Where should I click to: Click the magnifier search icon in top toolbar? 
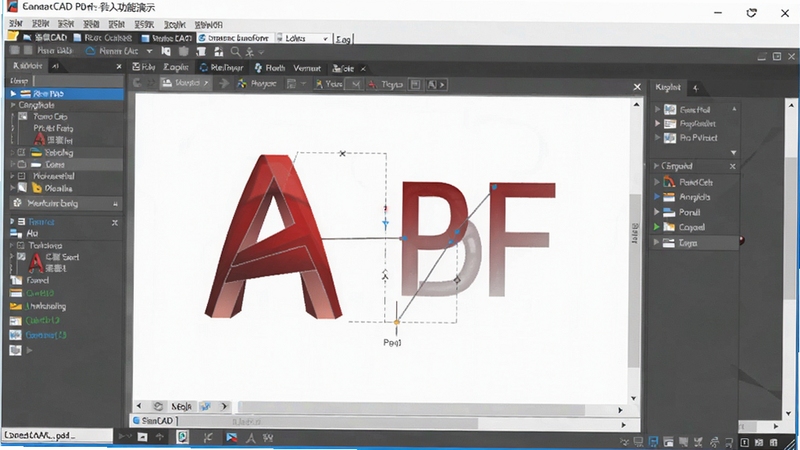point(235,52)
